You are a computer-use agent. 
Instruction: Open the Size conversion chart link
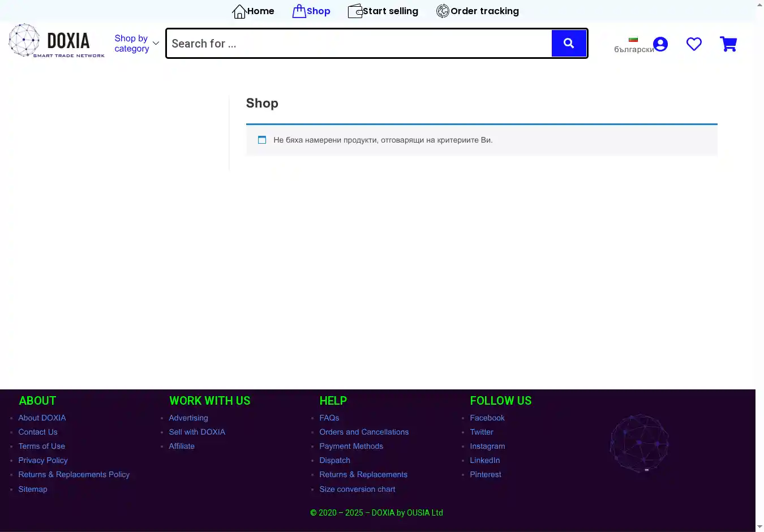[357, 489]
